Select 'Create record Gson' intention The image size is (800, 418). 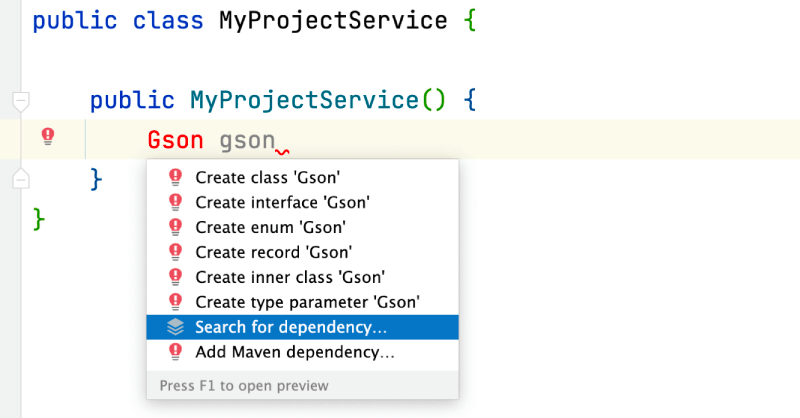pos(274,252)
